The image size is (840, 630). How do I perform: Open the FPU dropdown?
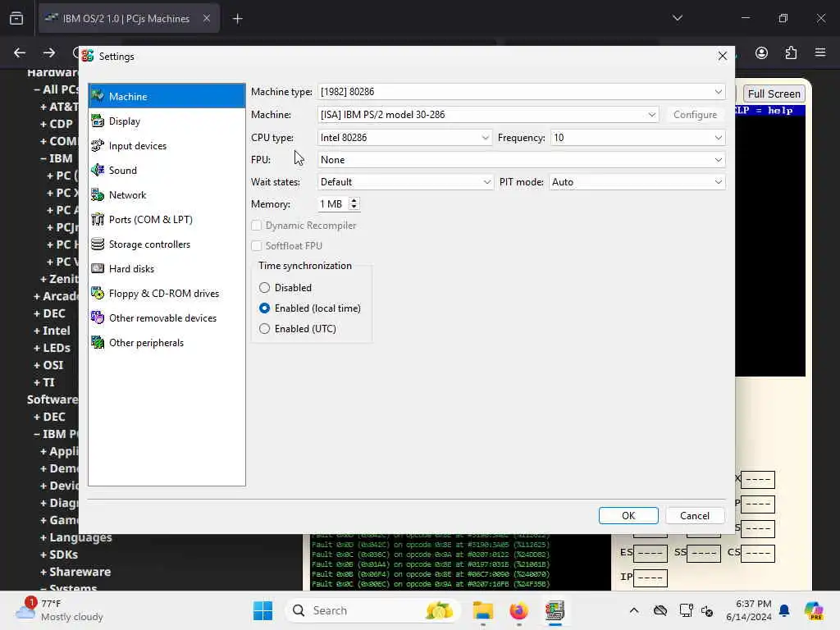(x=521, y=160)
